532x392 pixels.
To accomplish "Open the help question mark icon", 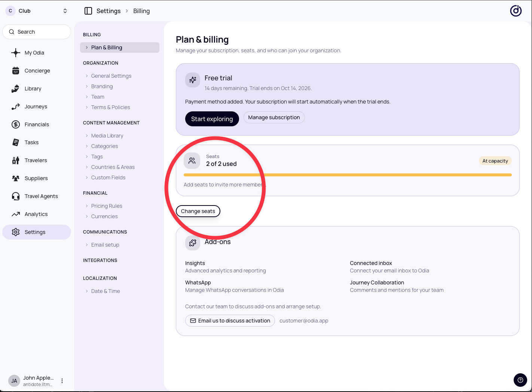I will [x=520, y=380].
